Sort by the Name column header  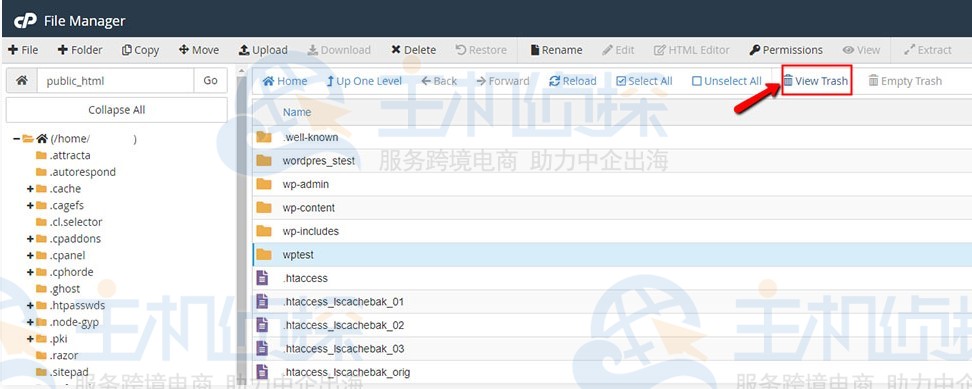pos(297,112)
